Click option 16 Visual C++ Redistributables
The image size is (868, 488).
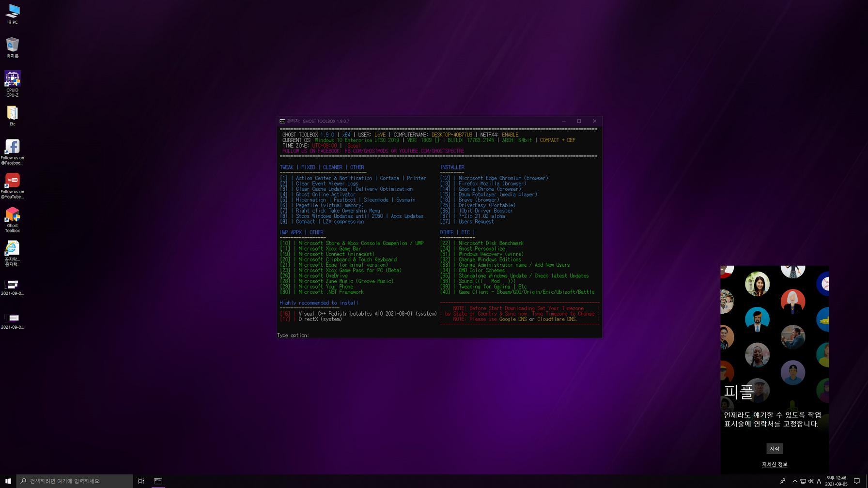coord(358,314)
